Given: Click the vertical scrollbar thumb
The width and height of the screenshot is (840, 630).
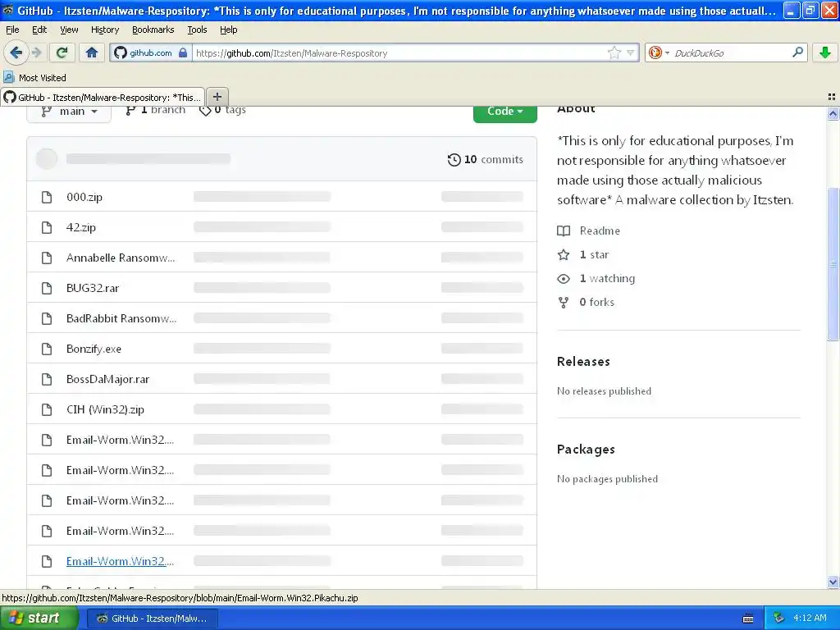Looking at the screenshot, I should click(833, 264).
